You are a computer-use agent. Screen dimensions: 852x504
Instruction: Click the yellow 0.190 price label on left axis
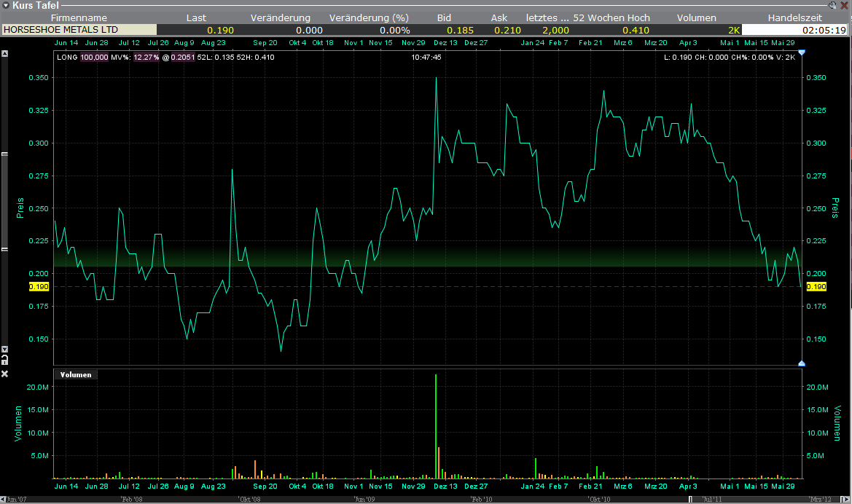pyautogui.click(x=39, y=287)
